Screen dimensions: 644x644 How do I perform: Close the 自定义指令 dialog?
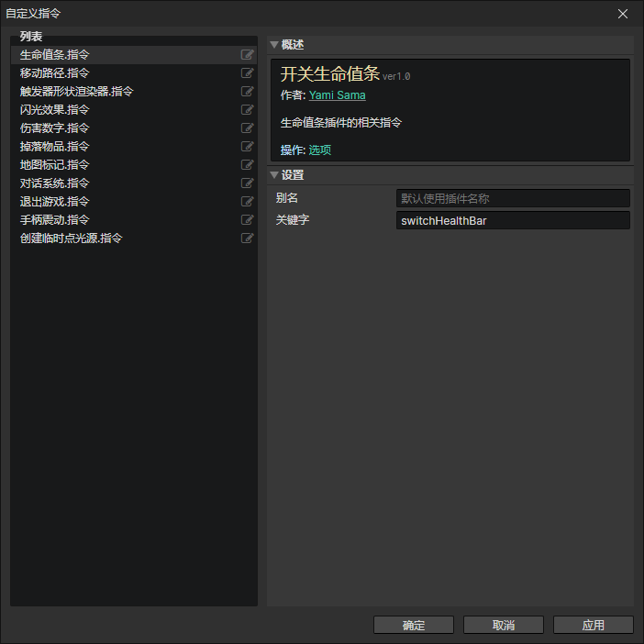click(x=623, y=14)
